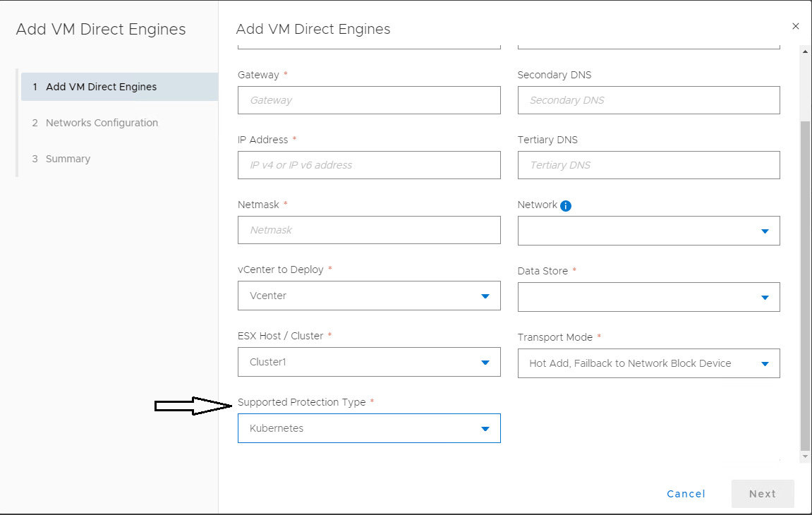Open the vCenter to Deploy dropdown
Screen dimensions: 812x515
click(x=369, y=296)
